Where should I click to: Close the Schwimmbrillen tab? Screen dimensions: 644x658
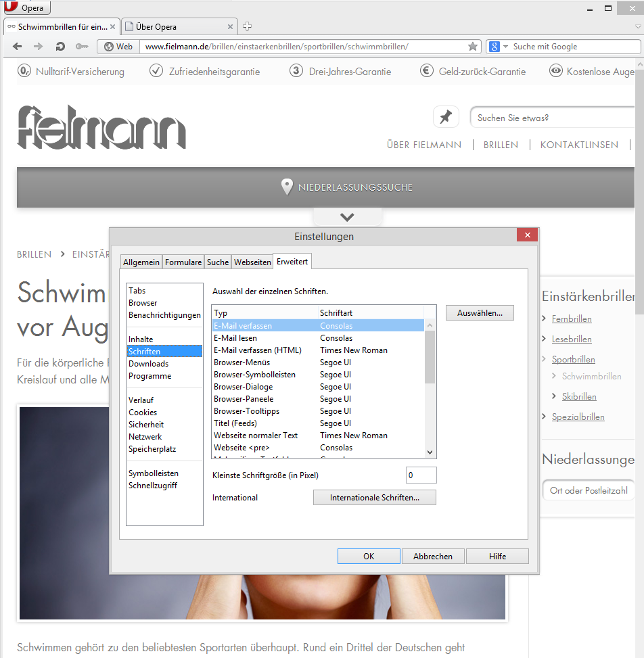pos(112,27)
